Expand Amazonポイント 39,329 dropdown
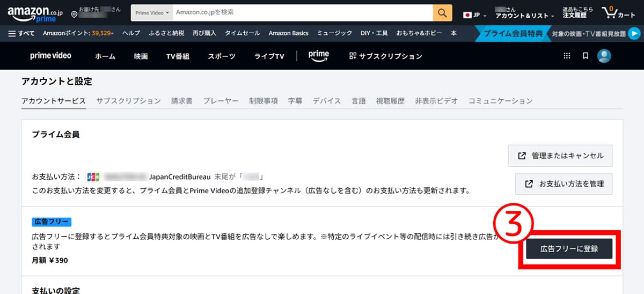Screen dimensions: 644x294 pyautogui.click(x=78, y=33)
